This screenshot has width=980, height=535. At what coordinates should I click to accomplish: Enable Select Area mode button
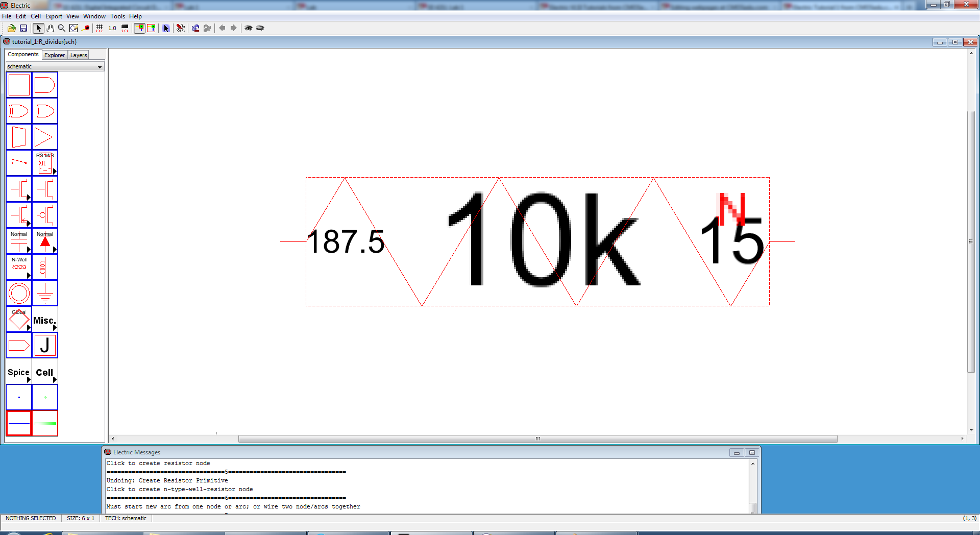click(151, 28)
